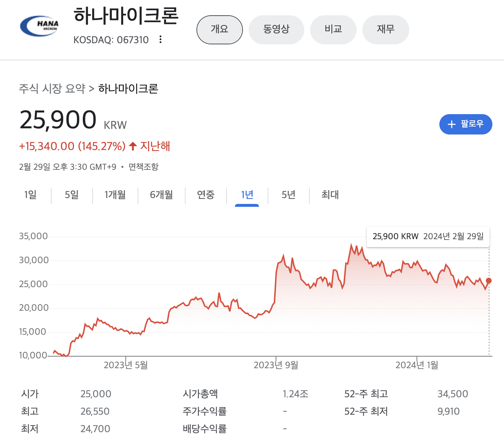Click the 15,000 y-axis label

click(x=33, y=332)
